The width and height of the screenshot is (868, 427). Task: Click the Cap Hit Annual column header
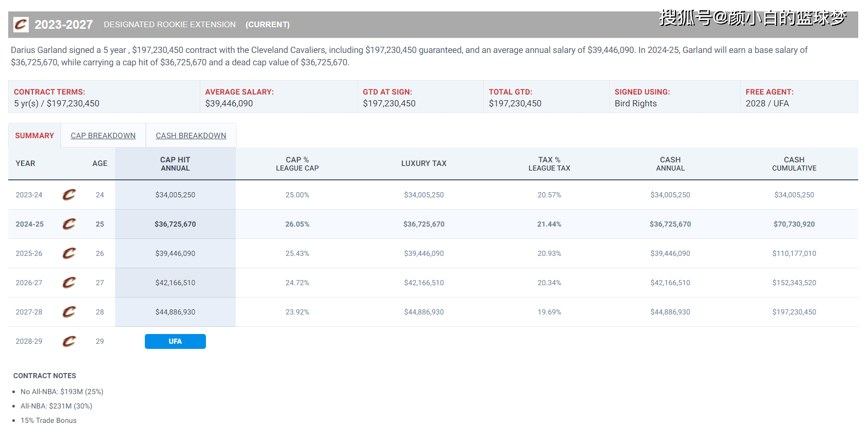pos(175,164)
